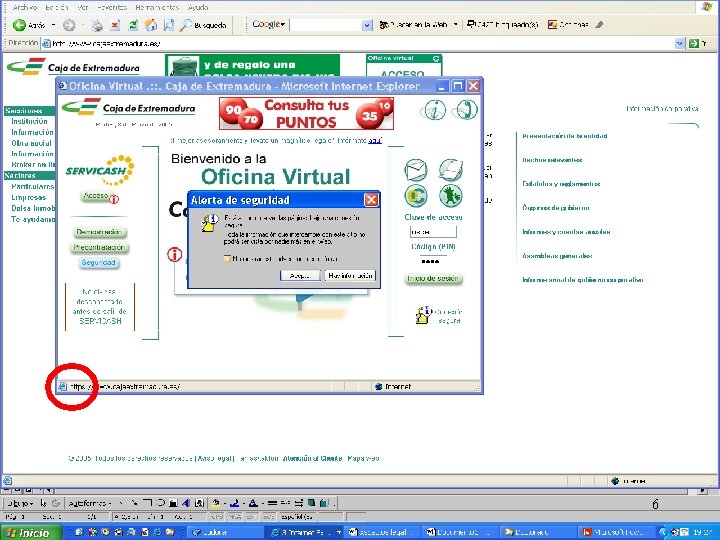Click the round information 'i' icon in the popup header
The height and width of the screenshot is (540, 720).
[433, 111]
